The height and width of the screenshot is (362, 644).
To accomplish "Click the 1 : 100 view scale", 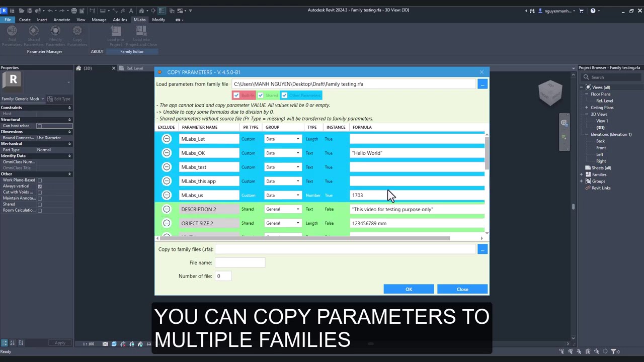I will (88, 344).
